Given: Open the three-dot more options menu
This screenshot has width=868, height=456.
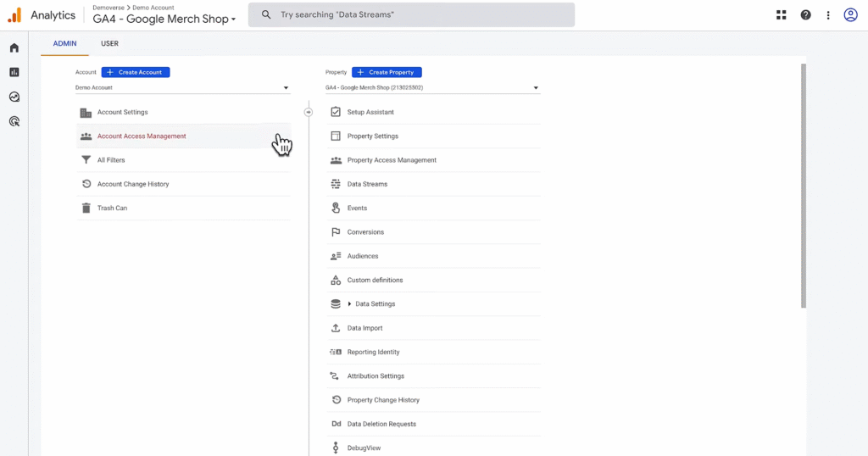Looking at the screenshot, I should [x=828, y=15].
